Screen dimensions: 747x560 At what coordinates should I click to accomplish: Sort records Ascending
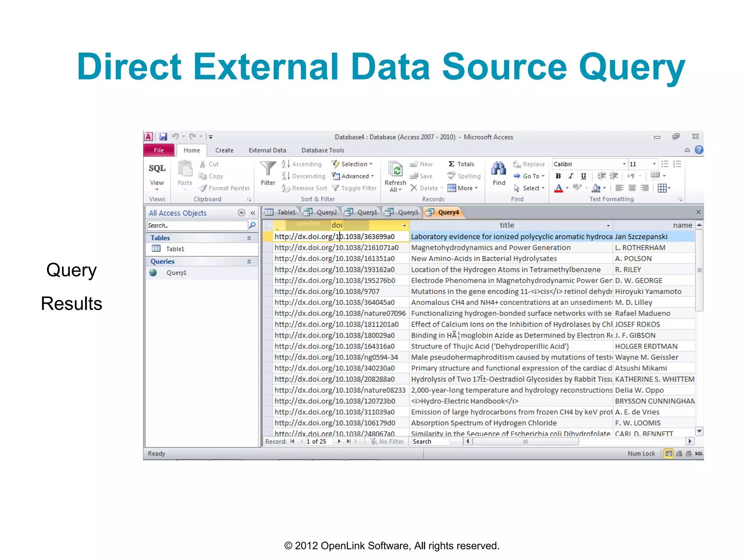pyautogui.click(x=302, y=164)
